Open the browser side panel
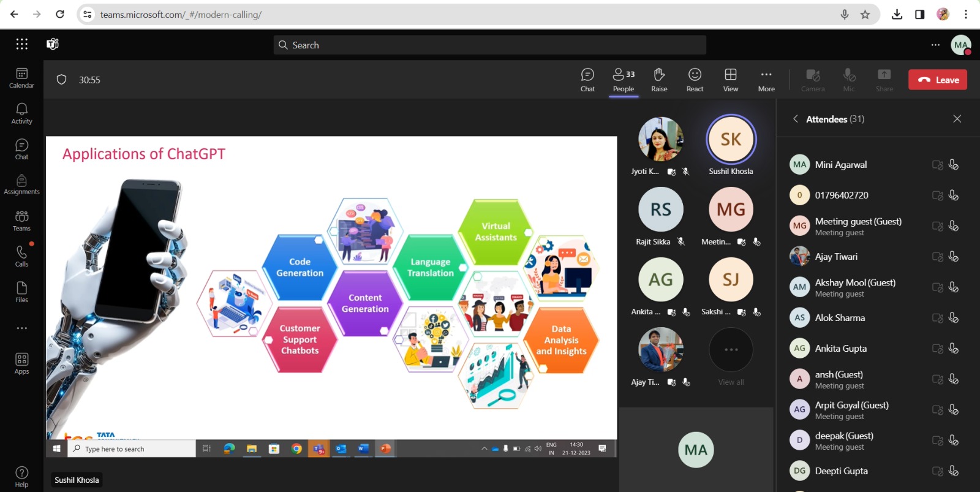The width and height of the screenshot is (980, 492). (x=919, y=15)
